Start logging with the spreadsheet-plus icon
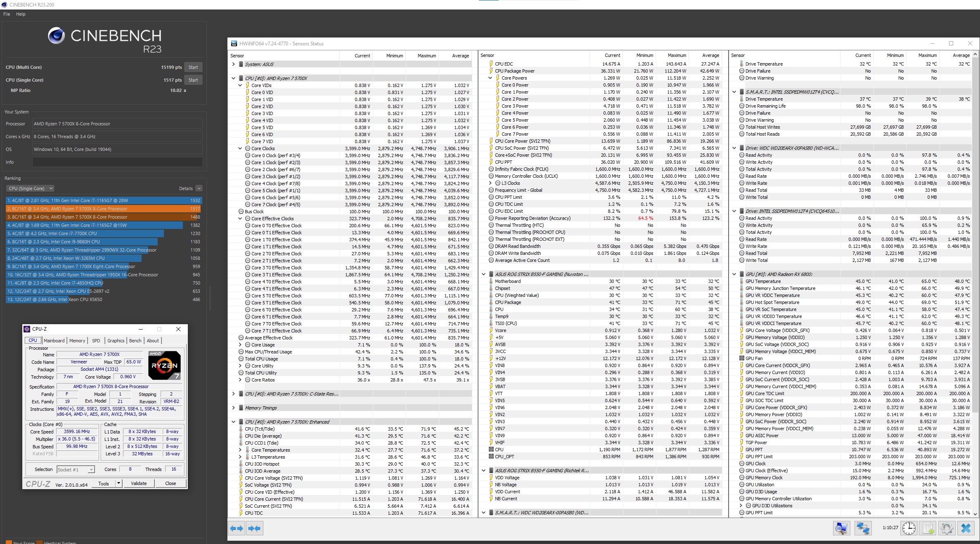The width and height of the screenshot is (980, 544). tap(928, 528)
